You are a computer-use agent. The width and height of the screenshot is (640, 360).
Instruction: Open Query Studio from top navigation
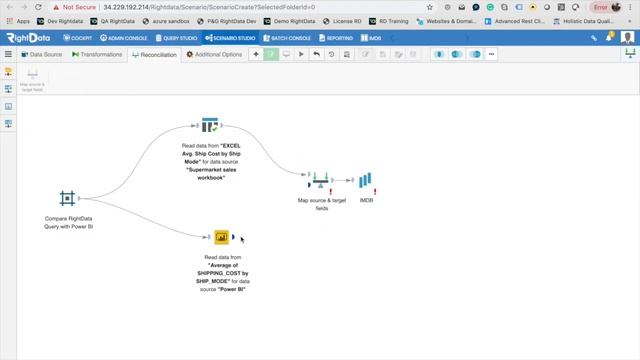(x=176, y=38)
